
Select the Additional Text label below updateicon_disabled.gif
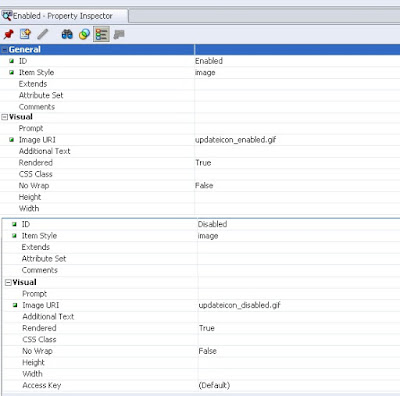tap(48, 317)
